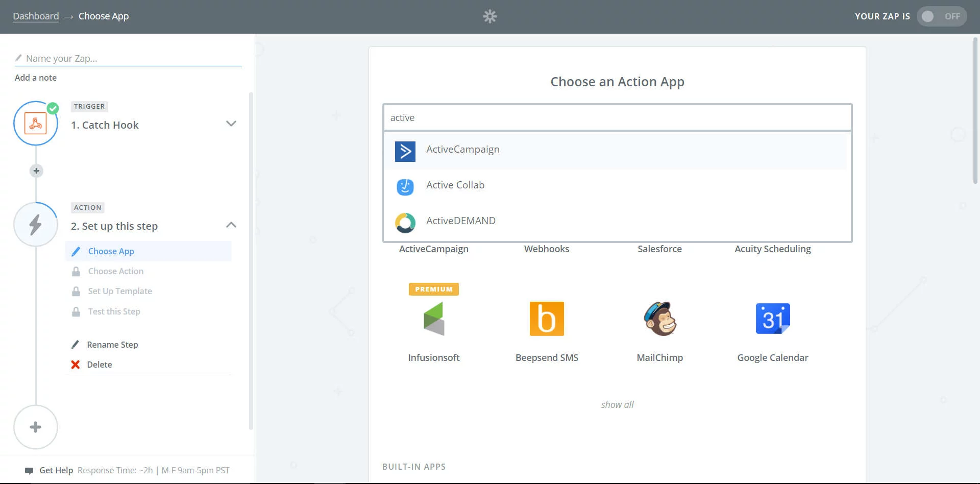The image size is (980, 484).
Task: Select the Beepsend SMS app icon
Action: click(x=547, y=319)
